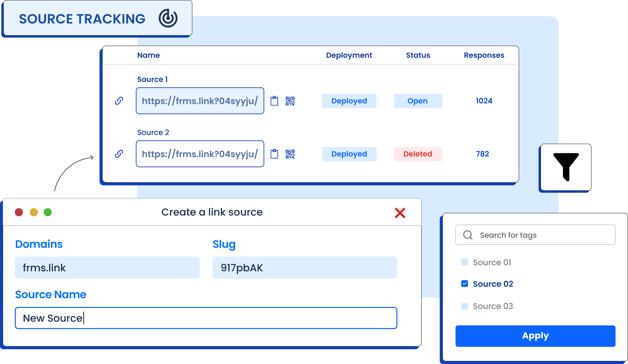The width and height of the screenshot is (628, 364).
Task: Select the frms.link Domains field
Action: click(x=107, y=268)
